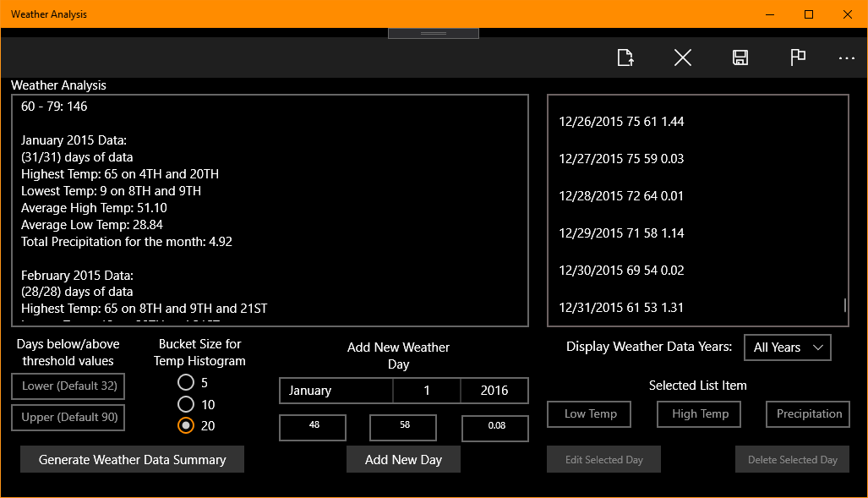Click the field containing 58
Screen dimensions: 868x498
[x=403, y=428]
